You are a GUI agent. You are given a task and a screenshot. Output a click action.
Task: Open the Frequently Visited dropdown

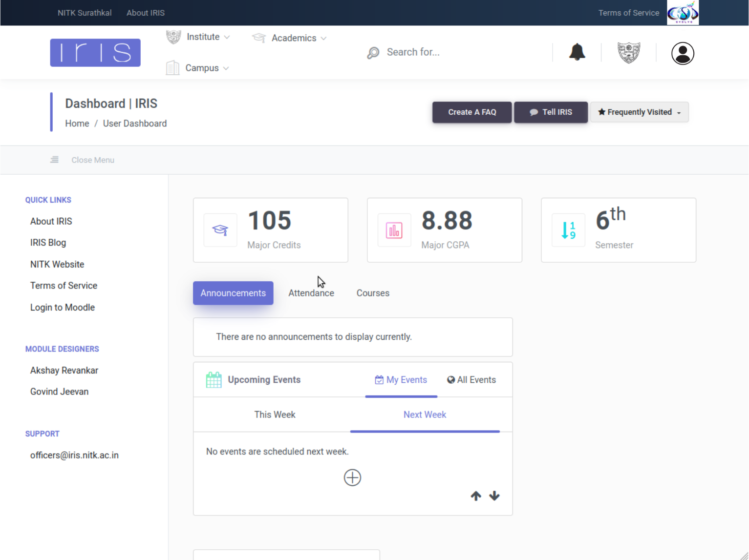click(639, 112)
